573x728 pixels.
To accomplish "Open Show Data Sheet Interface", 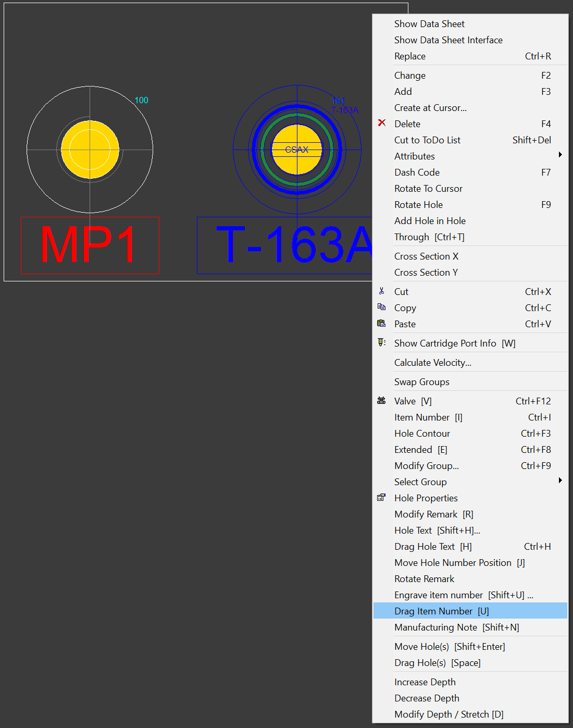I will pos(470,40).
